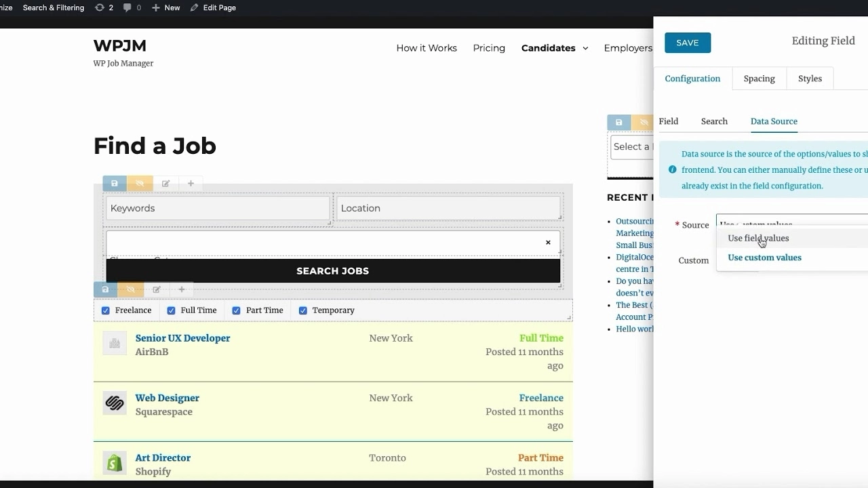The width and height of the screenshot is (868, 488).
Task: Open the Styles tab
Action: pos(810,79)
